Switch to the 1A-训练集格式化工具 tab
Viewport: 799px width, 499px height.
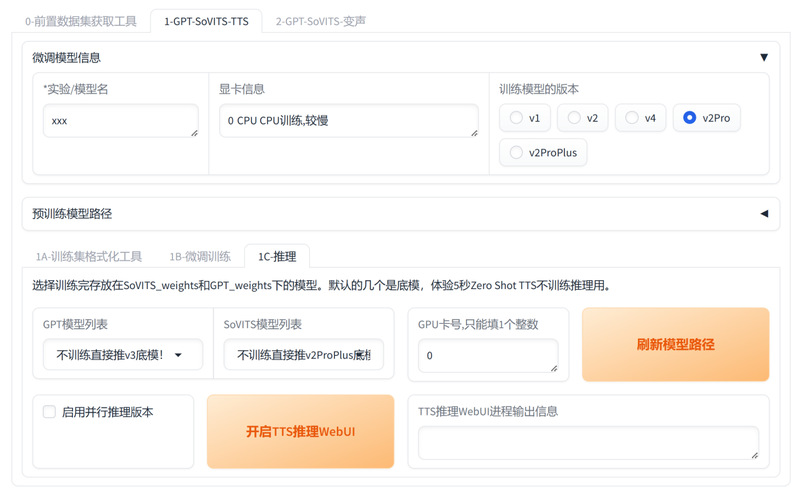pyautogui.click(x=89, y=256)
